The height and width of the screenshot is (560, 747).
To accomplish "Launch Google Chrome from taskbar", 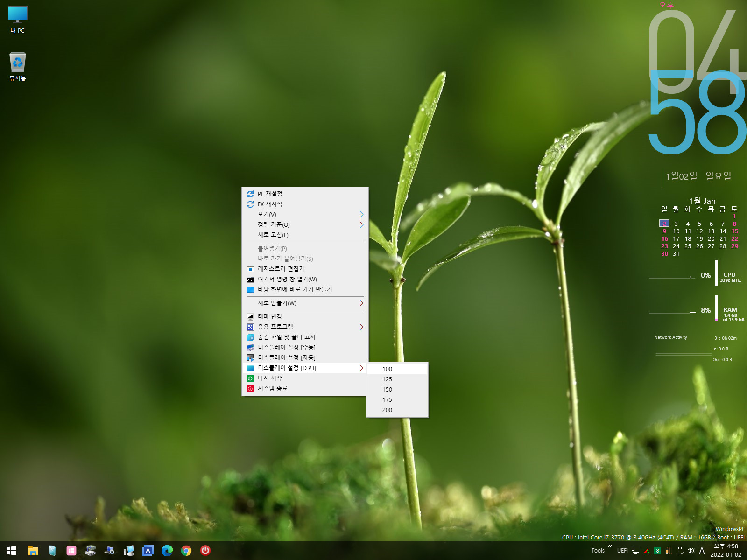I will 186,551.
